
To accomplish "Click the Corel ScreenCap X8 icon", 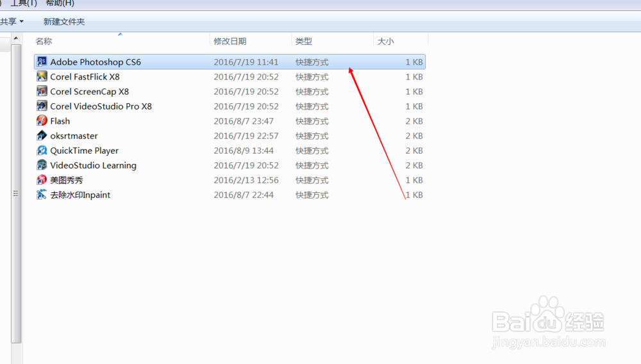I will 42,91.
